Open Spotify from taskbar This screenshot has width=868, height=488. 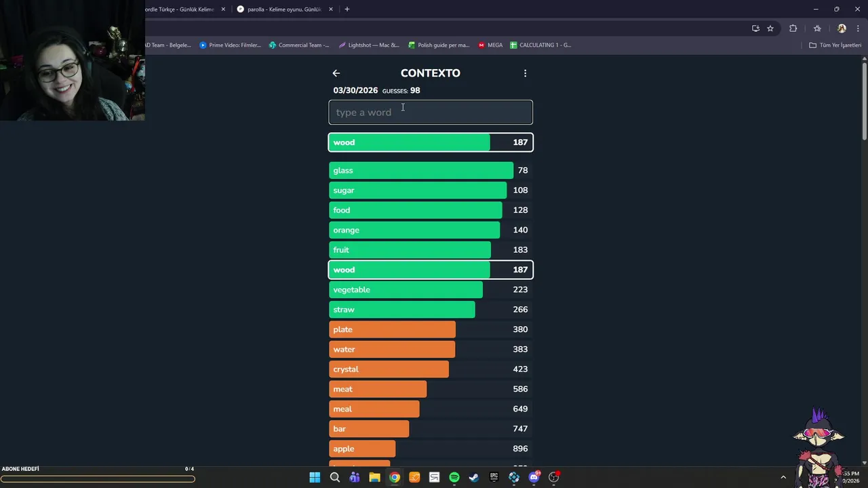[x=454, y=477]
